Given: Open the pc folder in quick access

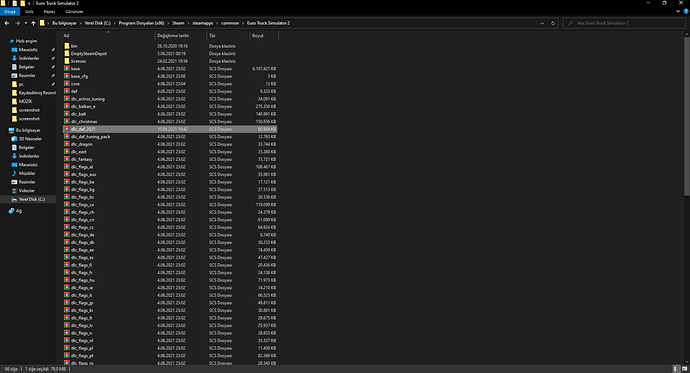Looking at the screenshot, I should tap(21, 84).
